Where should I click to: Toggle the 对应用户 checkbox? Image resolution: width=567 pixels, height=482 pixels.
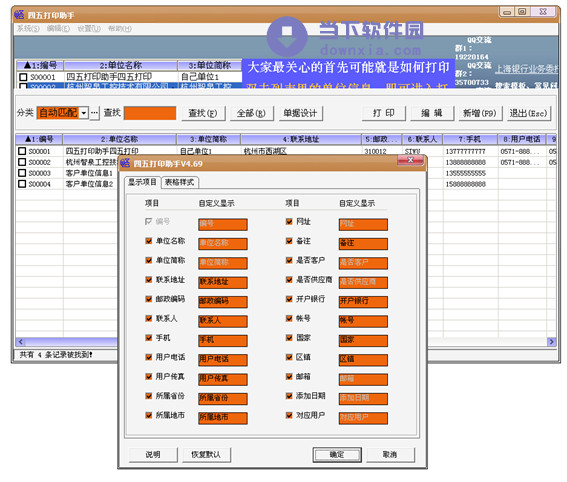pos(289,415)
